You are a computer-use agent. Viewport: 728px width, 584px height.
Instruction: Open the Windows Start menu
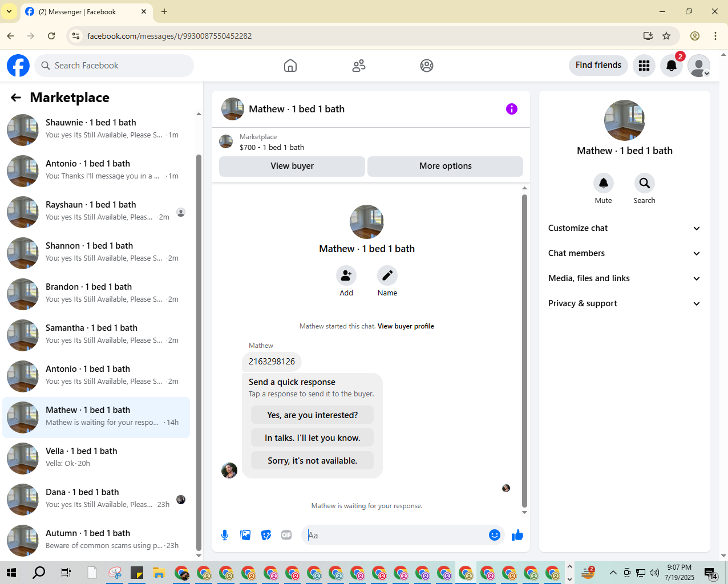coord(11,573)
